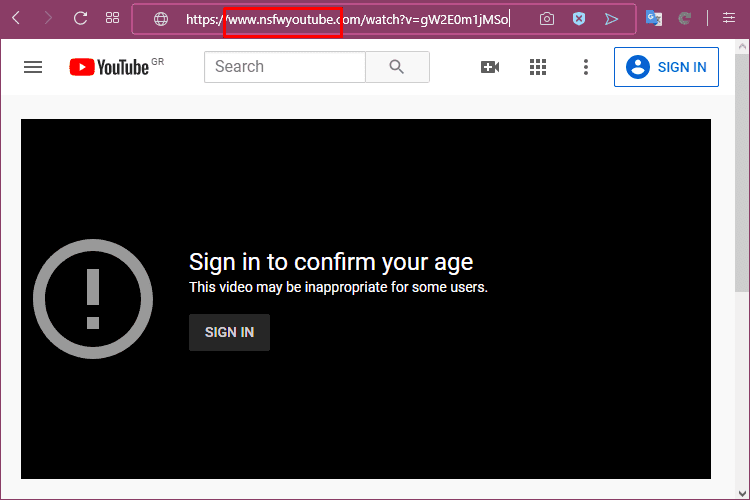Open the three-dot settings menu
This screenshot has height=500, width=750.
click(x=585, y=67)
